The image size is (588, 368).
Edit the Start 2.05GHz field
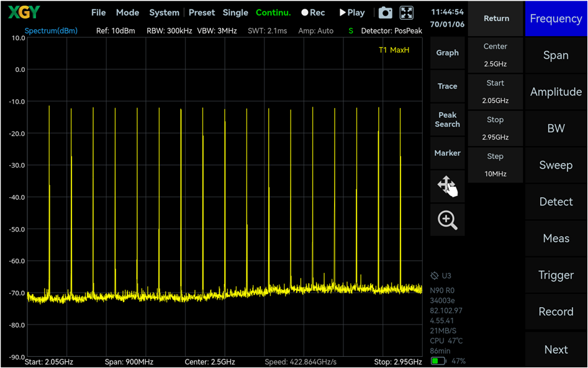coord(495,92)
